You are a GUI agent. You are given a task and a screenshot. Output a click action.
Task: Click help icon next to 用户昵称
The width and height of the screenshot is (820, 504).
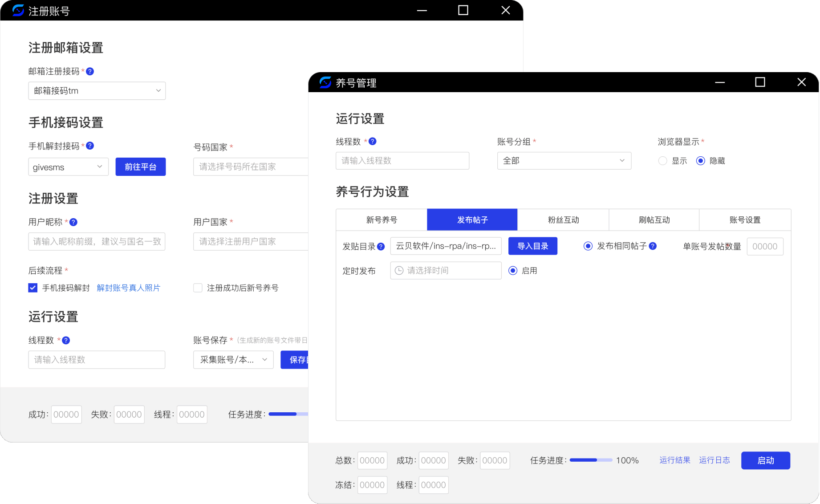(x=74, y=222)
